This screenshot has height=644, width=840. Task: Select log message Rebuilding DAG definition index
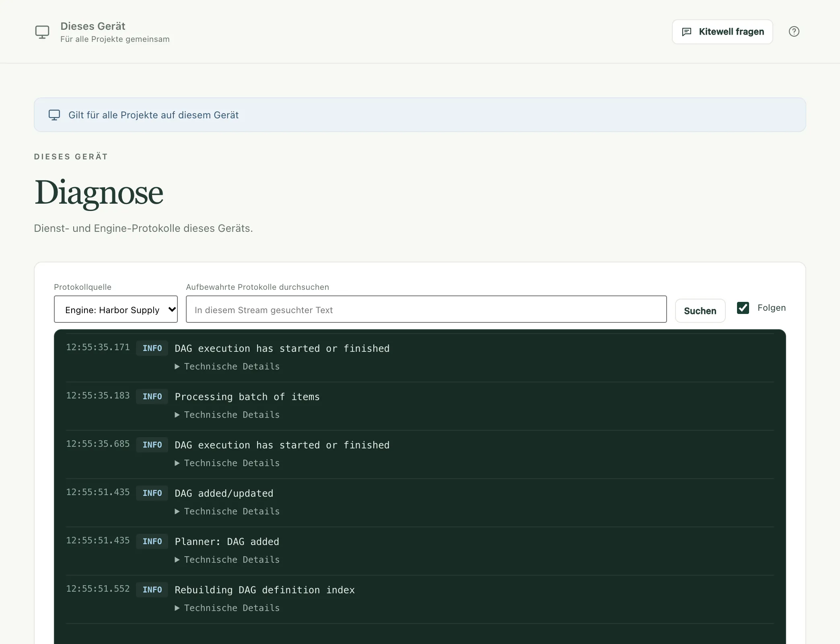(x=265, y=590)
